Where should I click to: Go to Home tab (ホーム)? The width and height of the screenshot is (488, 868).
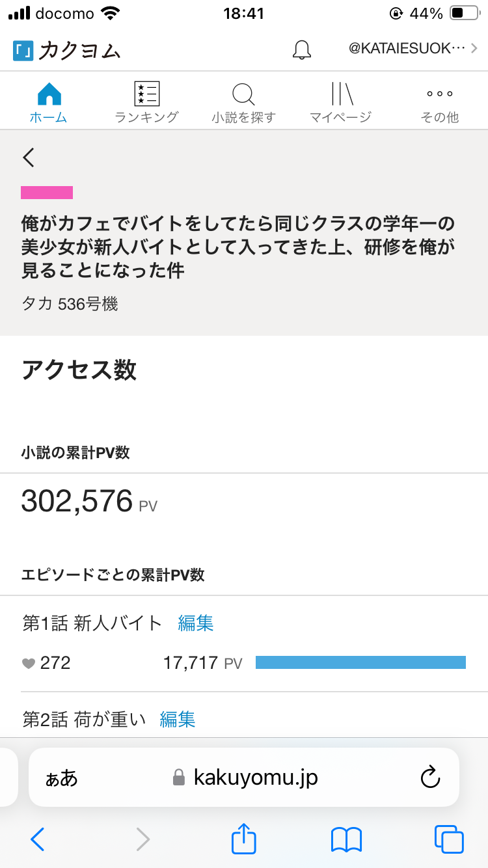point(49,102)
